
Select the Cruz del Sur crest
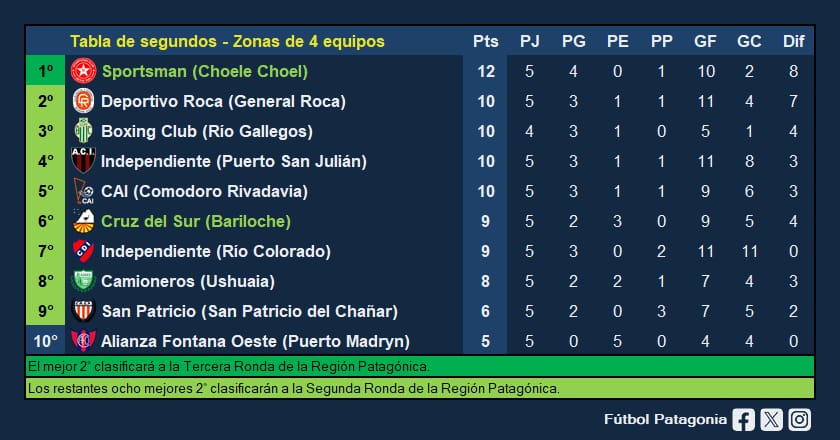pyautogui.click(x=82, y=221)
